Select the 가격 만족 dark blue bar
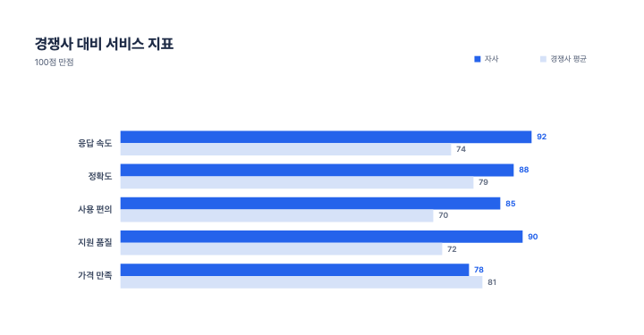Viewport: 644px width, 335px height. click(294, 270)
